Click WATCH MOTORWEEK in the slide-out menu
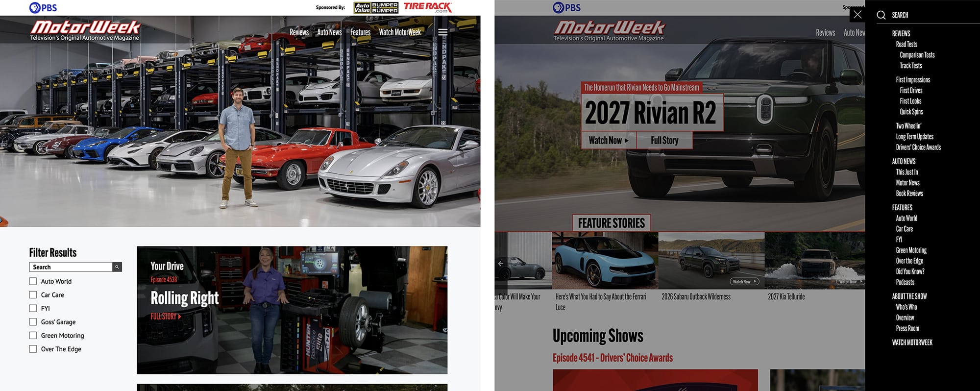 912,342
